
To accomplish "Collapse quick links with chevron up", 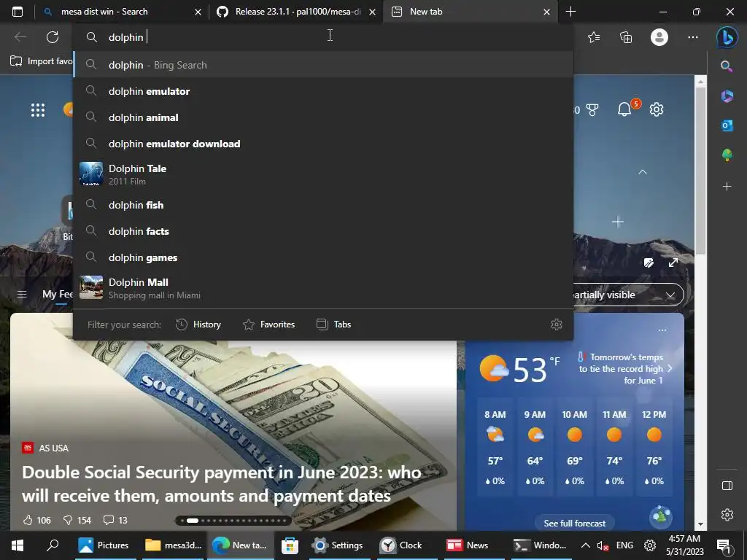I will pyautogui.click(x=643, y=172).
